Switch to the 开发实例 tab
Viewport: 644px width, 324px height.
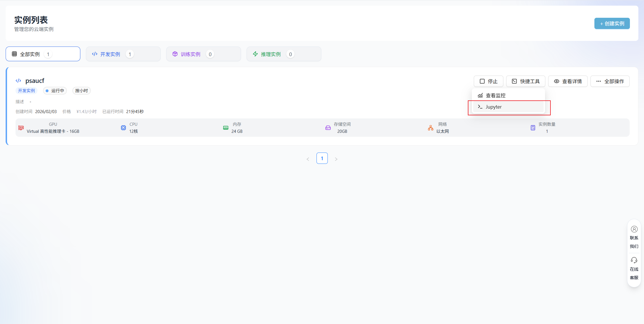pyautogui.click(x=123, y=54)
